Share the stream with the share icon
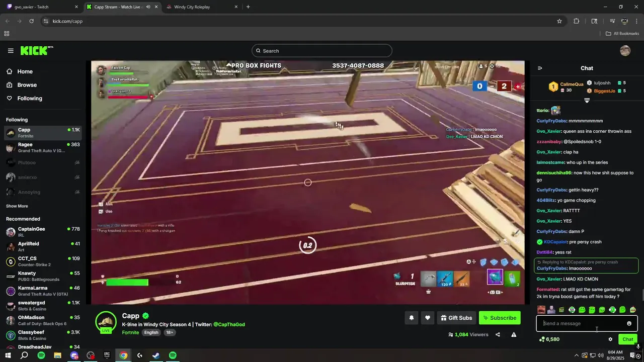The width and height of the screenshot is (644, 362). pyautogui.click(x=498, y=335)
